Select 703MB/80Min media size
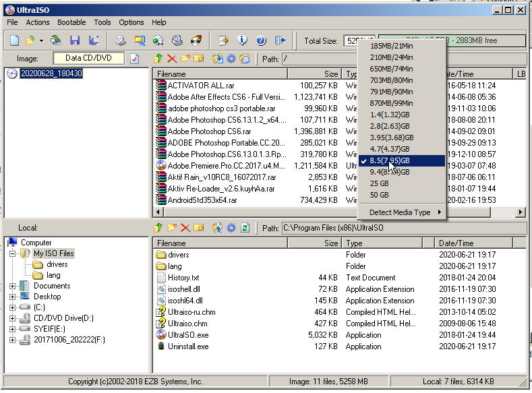The height and width of the screenshot is (393, 532). 402,80
